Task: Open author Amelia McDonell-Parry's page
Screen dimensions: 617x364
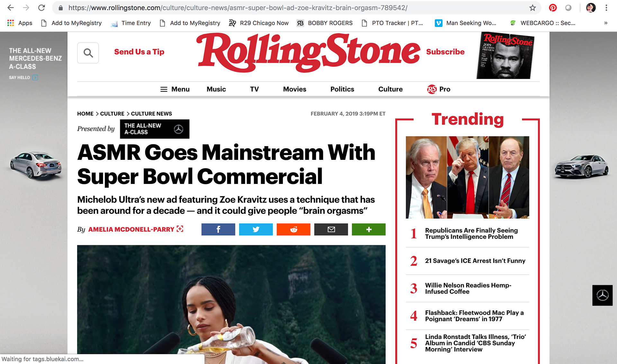Action: pos(131,230)
